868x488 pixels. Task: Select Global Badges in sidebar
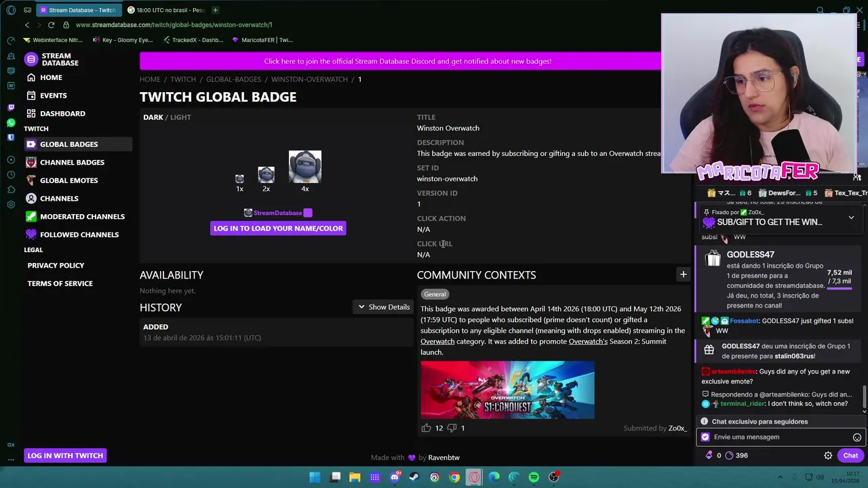tap(78, 144)
